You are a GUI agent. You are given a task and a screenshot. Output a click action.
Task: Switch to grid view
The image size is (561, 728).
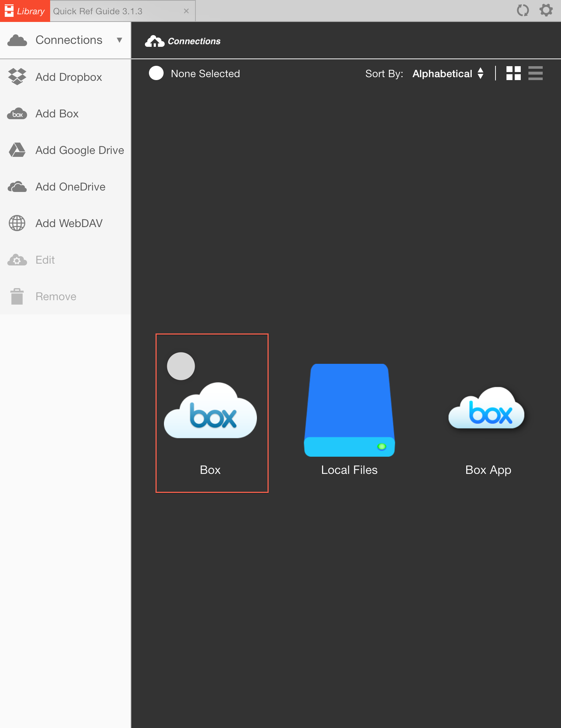513,73
